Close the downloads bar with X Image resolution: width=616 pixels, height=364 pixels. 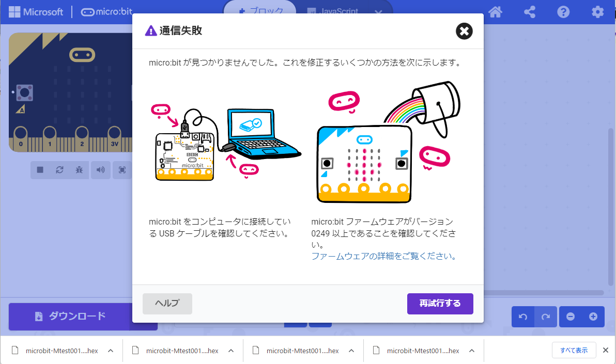(x=606, y=350)
